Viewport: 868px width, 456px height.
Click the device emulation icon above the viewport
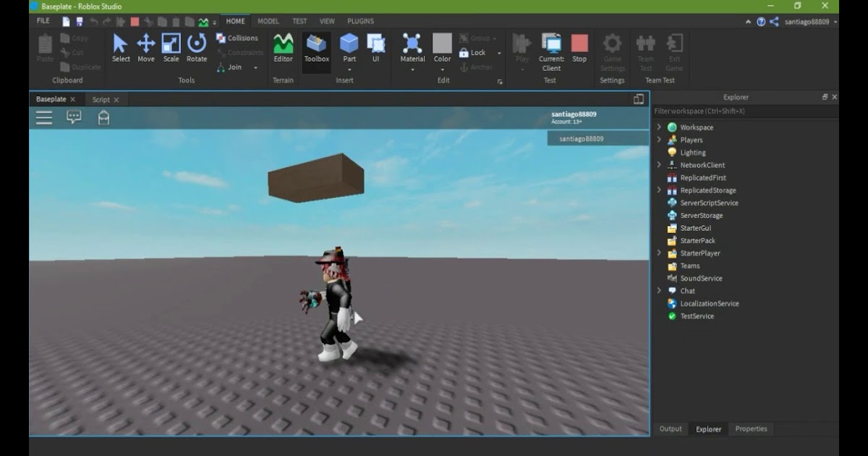pos(639,99)
